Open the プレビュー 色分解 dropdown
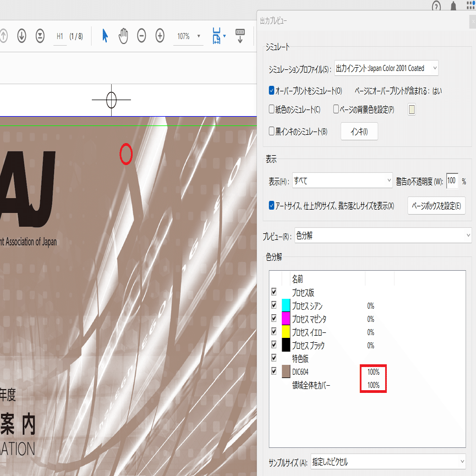Image resolution: width=476 pixels, height=476 pixels. (x=383, y=236)
